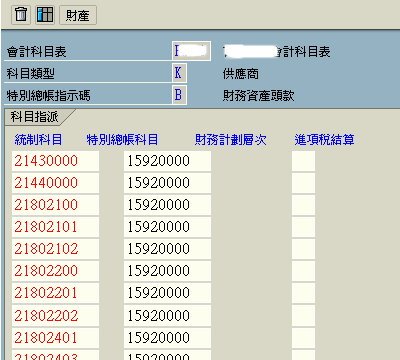Click 進項稅結算 field in row 21440000
This screenshot has height=360, width=400.
(x=303, y=183)
